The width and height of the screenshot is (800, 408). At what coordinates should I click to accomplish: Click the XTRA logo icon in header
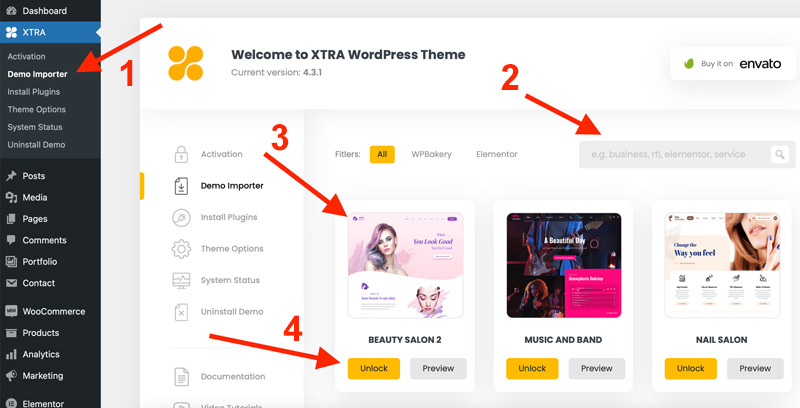pyautogui.click(x=186, y=63)
